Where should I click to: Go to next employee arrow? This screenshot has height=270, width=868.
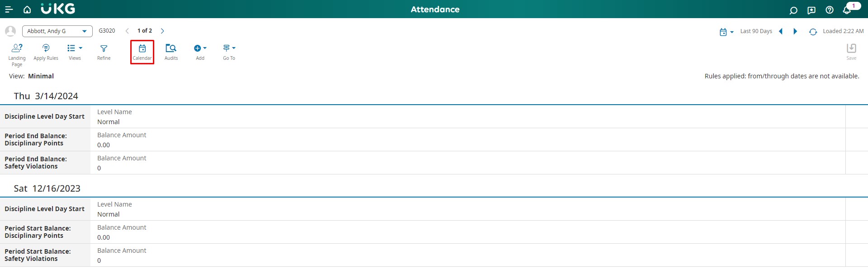point(162,31)
